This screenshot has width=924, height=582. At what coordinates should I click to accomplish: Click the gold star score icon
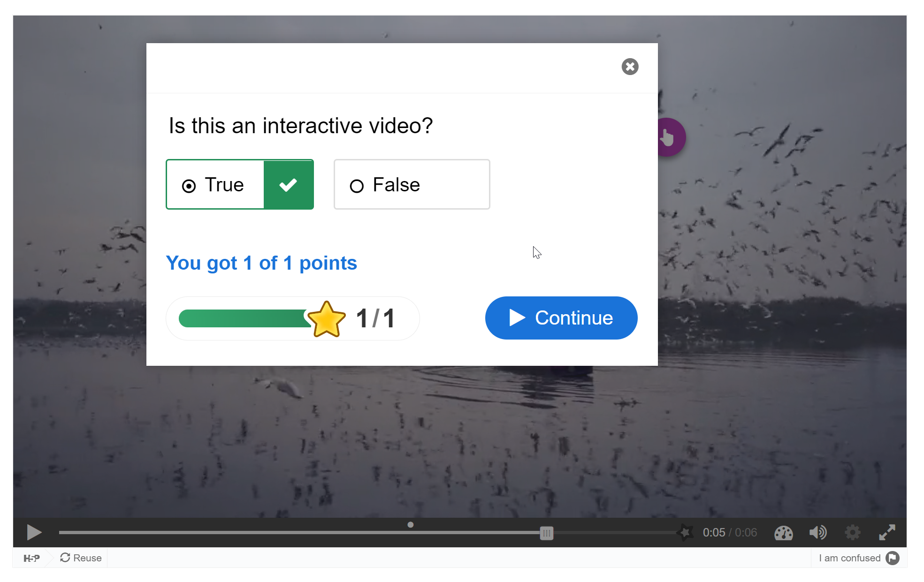tap(327, 319)
